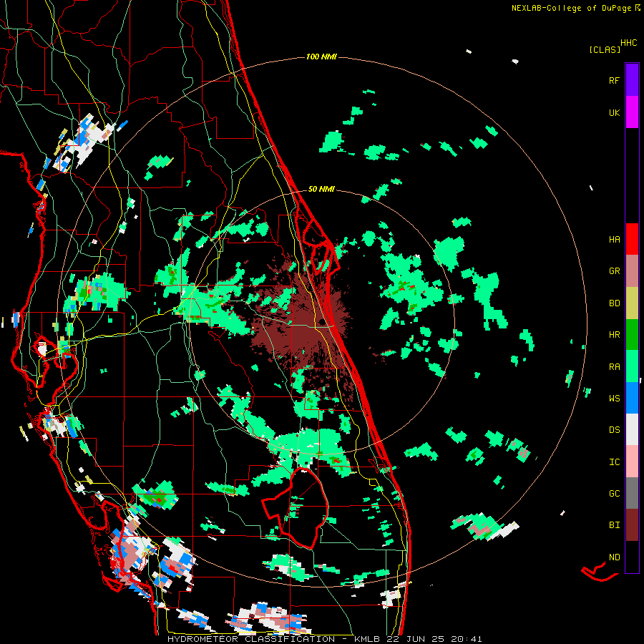Click the RF legend label
This screenshot has height=644, width=644.
coord(614,80)
